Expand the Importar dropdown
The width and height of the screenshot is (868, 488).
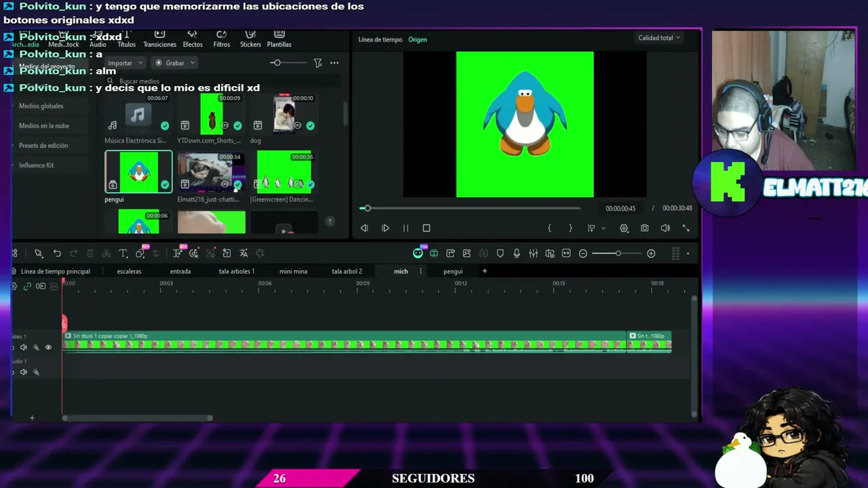pyautogui.click(x=125, y=63)
